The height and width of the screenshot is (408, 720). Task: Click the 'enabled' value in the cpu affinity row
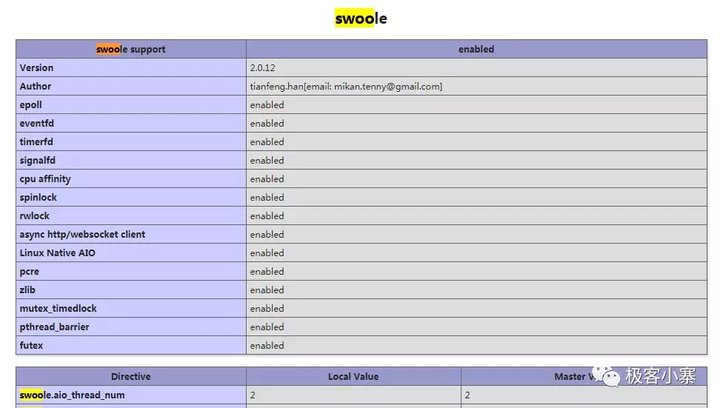267,179
